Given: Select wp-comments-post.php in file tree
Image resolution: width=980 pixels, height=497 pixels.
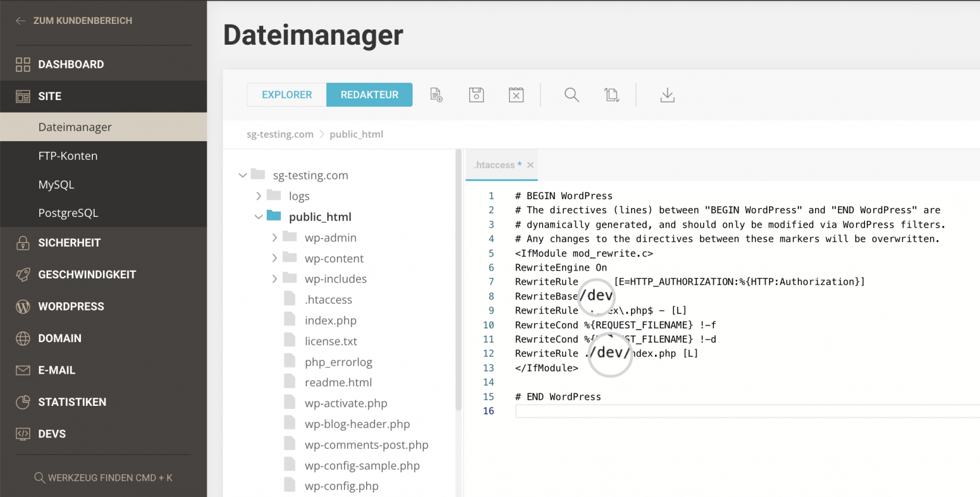Looking at the screenshot, I should pos(366,445).
